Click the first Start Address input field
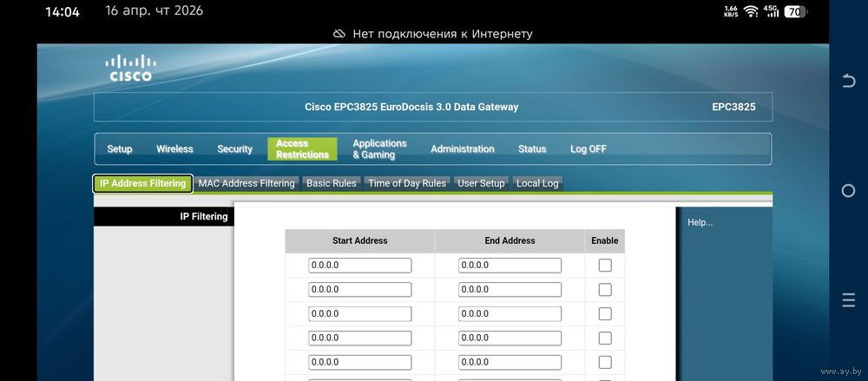The width and height of the screenshot is (868, 381). [x=359, y=266]
